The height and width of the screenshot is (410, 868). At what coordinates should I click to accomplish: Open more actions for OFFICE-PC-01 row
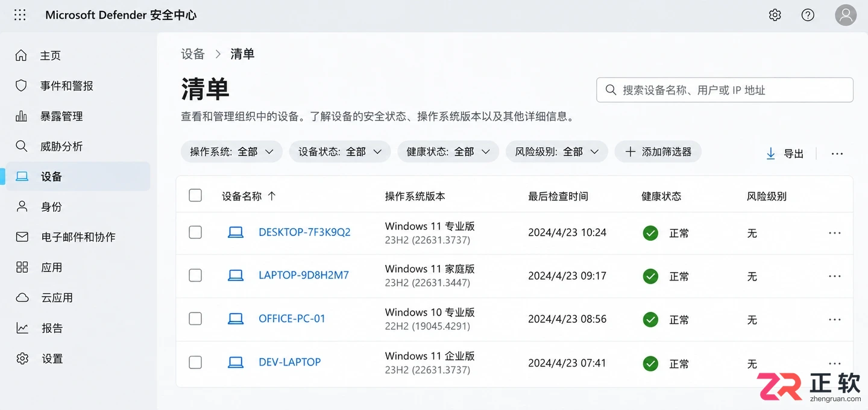pos(835,320)
